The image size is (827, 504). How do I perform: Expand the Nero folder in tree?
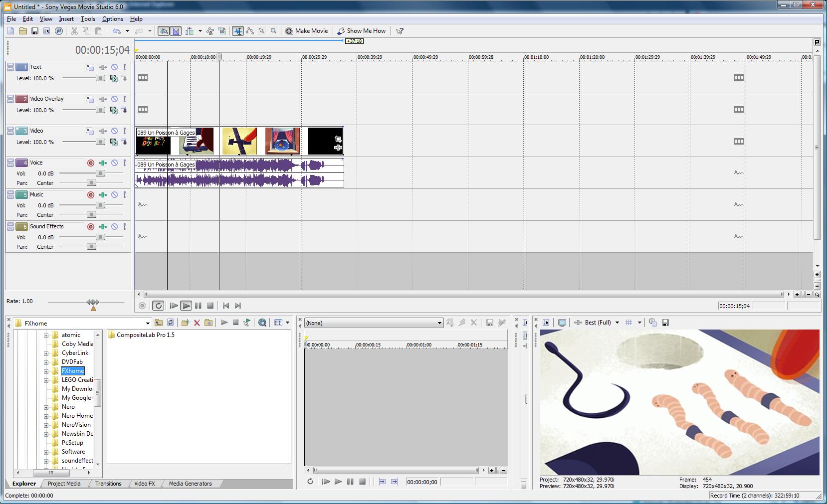coord(46,407)
